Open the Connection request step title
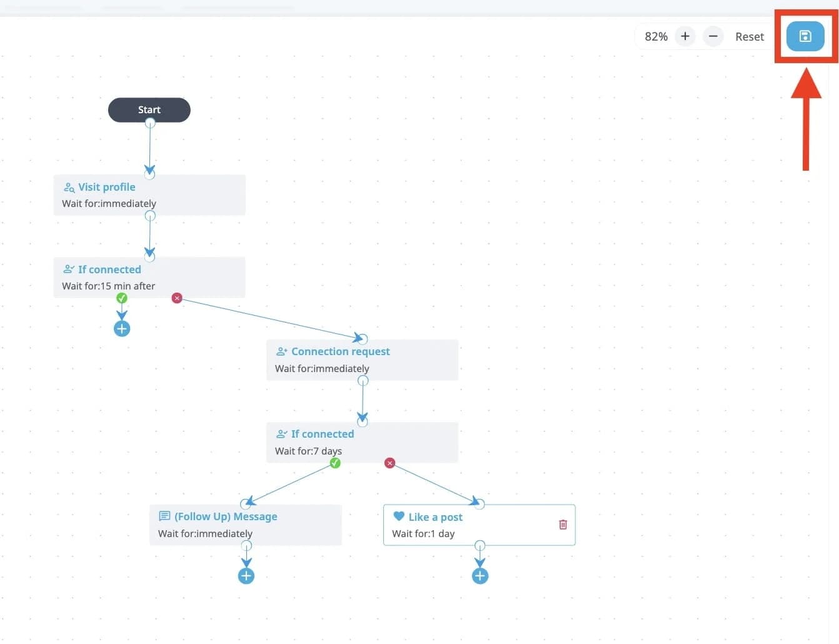 point(341,351)
